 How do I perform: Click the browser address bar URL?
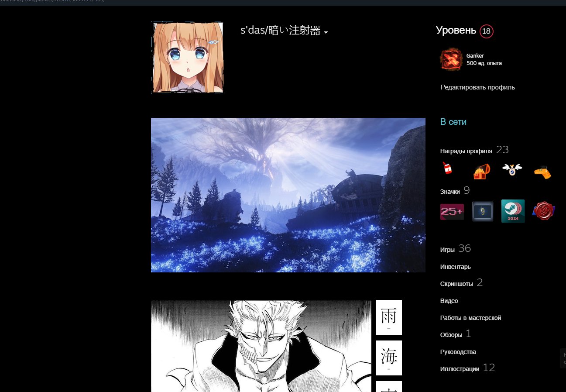[x=52, y=1]
